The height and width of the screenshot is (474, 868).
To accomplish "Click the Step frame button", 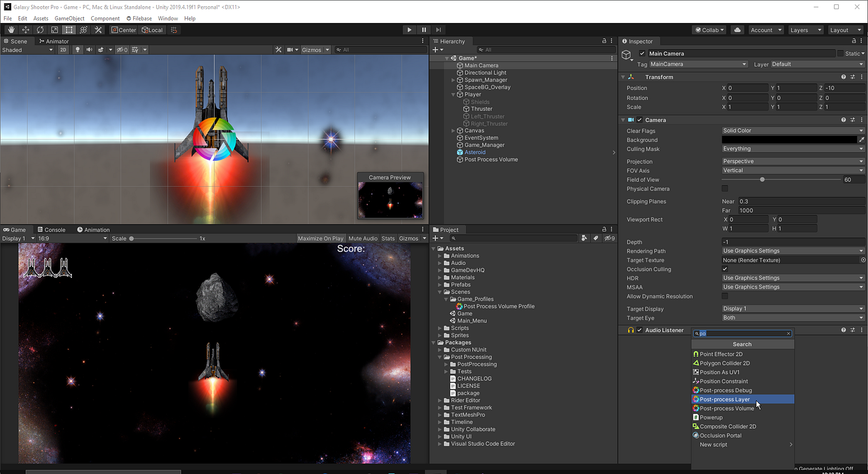I will [x=438, y=30].
